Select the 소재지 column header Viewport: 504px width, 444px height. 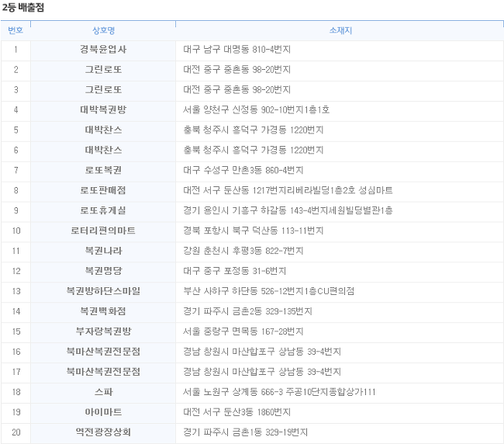(x=340, y=30)
